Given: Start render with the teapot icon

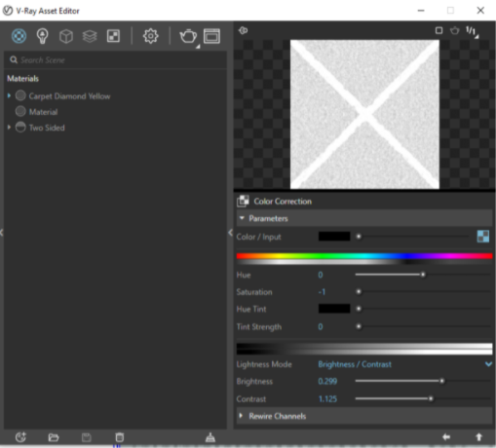Looking at the screenshot, I should (188, 36).
